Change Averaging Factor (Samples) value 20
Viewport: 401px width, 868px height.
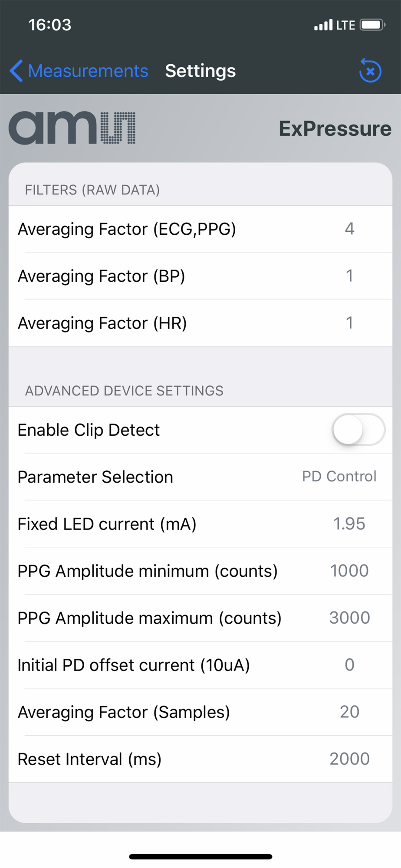(x=349, y=712)
